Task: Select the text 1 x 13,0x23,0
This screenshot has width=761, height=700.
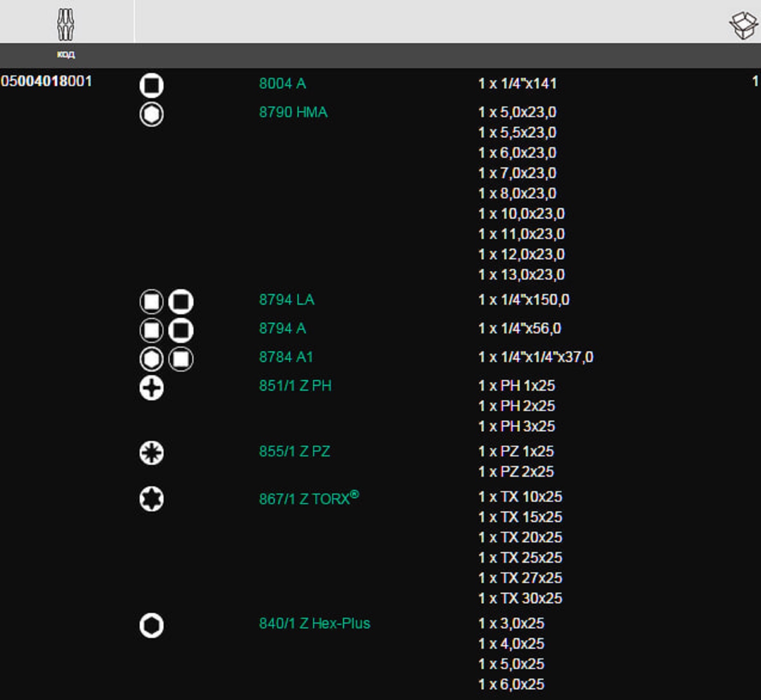Action: point(522,275)
